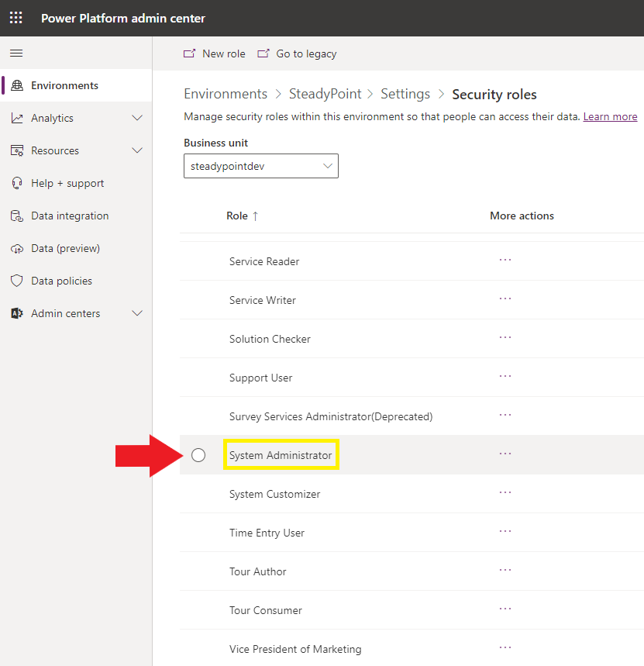Go to SteadyPoint breadcrumb
The width and height of the screenshot is (644, 666).
pyautogui.click(x=325, y=94)
